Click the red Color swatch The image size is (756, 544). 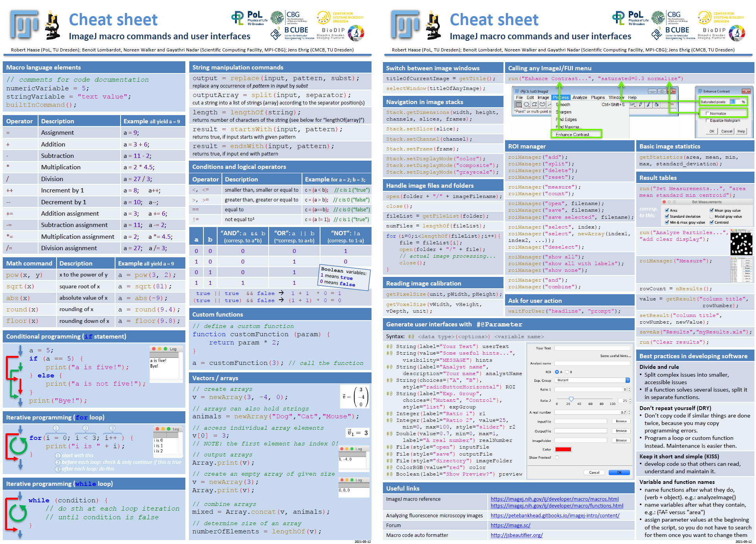coord(563,449)
